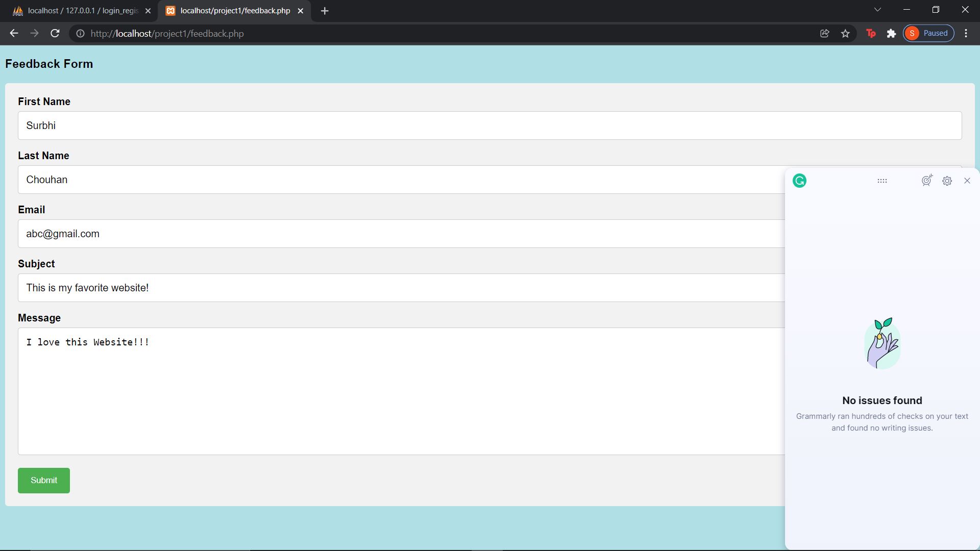The image size is (980, 551).
Task: Open Chrome three-dot menu
Action: point(966,33)
